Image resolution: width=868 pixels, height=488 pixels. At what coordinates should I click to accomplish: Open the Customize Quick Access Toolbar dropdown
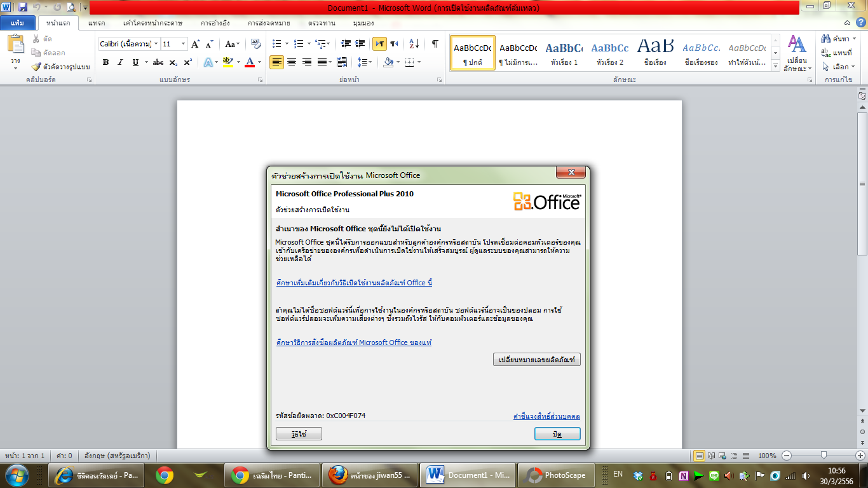click(x=85, y=8)
